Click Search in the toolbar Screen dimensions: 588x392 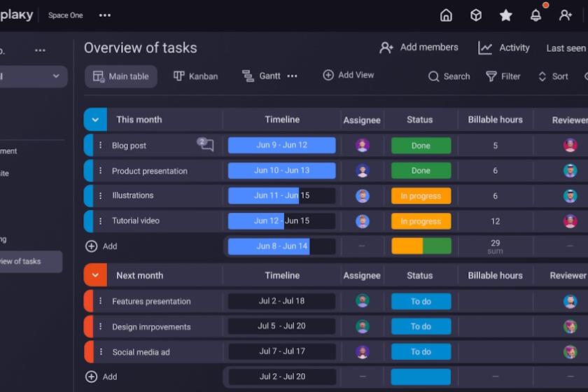click(x=449, y=76)
